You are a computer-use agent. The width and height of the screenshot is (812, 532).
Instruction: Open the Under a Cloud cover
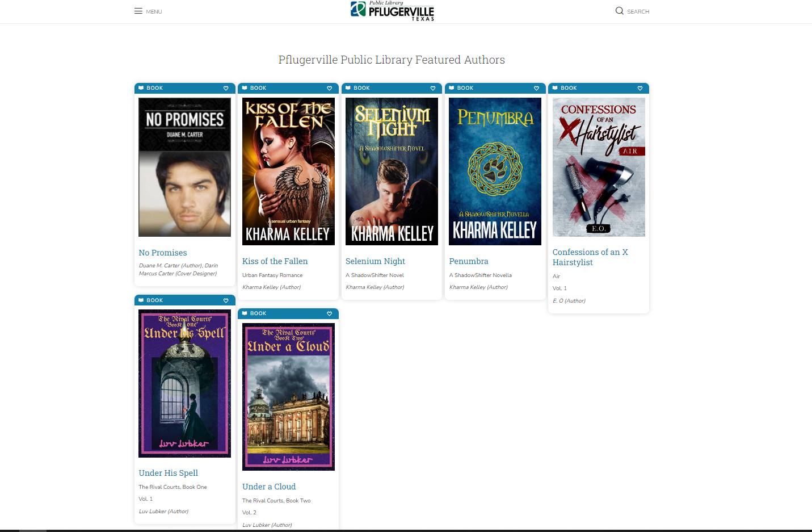tap(288, 397)
